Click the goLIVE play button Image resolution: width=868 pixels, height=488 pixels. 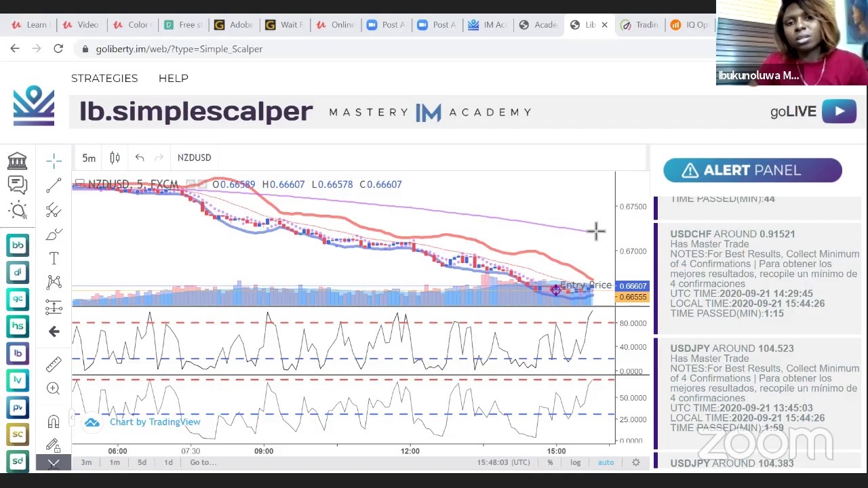point(840,111)
